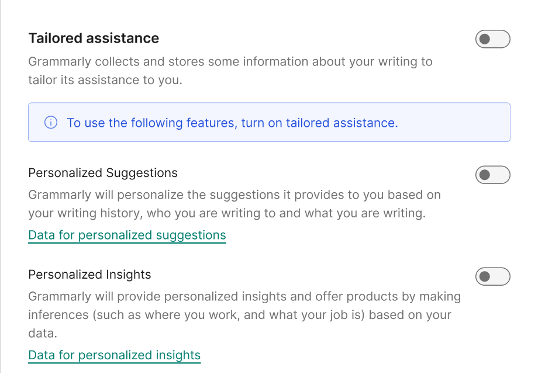Switch on the topmost assistance toggle
Screen dimensions: 545x392
[x=492, y=39]
